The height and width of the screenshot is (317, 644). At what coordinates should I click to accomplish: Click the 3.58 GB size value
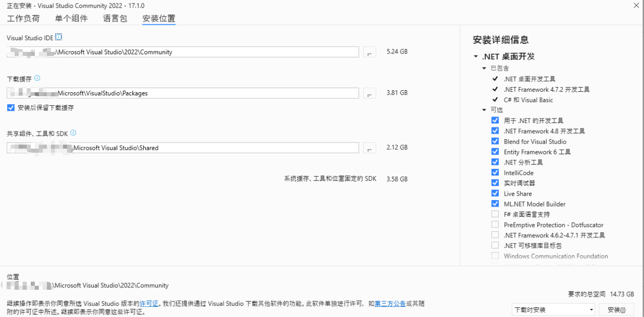[397, 179]
